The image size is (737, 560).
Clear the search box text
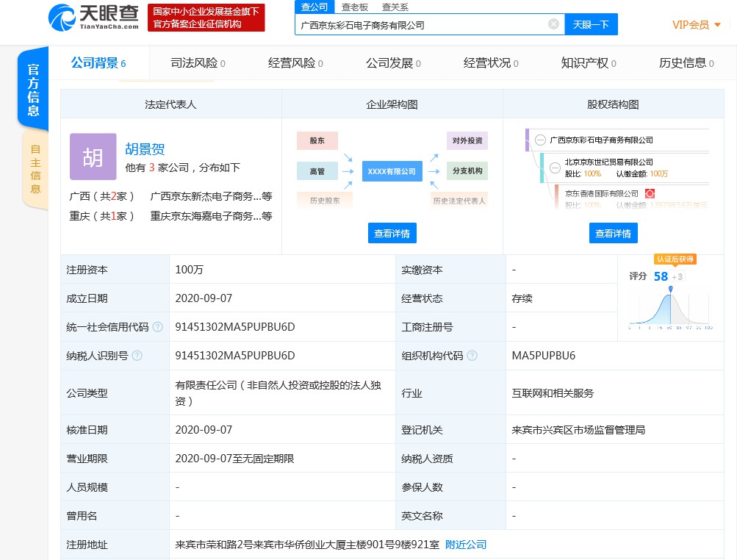click(554, 24)
